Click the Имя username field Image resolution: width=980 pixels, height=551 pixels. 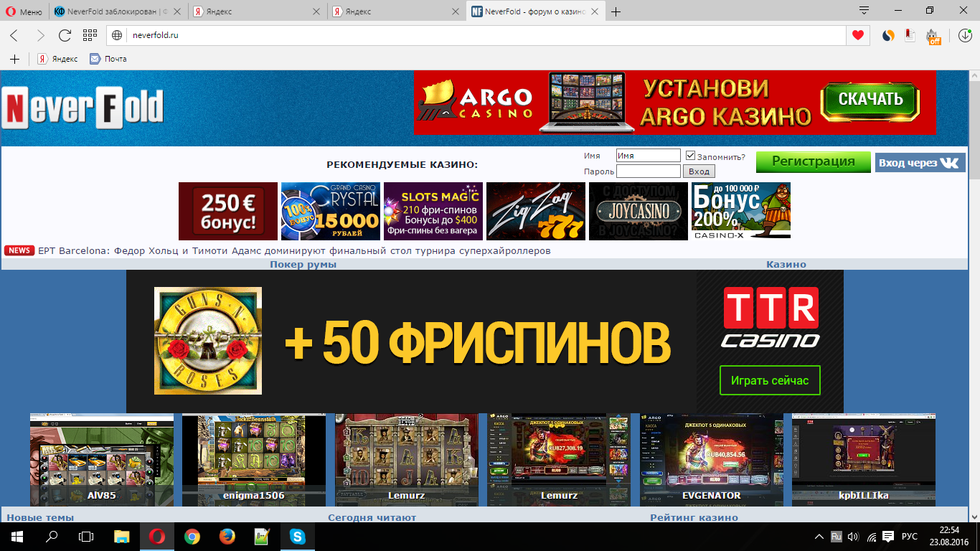point(648,156)
